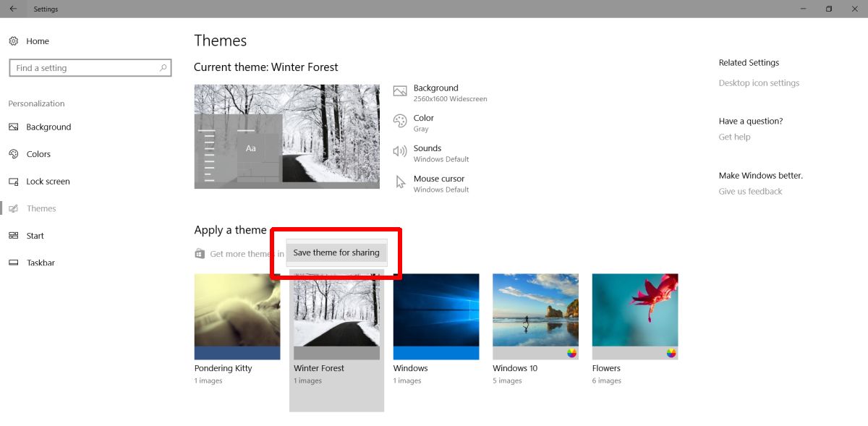Click 5 images label under Windows 10
Image resolution: width=868 pixels, height=426 pixels.
(507, 381)
